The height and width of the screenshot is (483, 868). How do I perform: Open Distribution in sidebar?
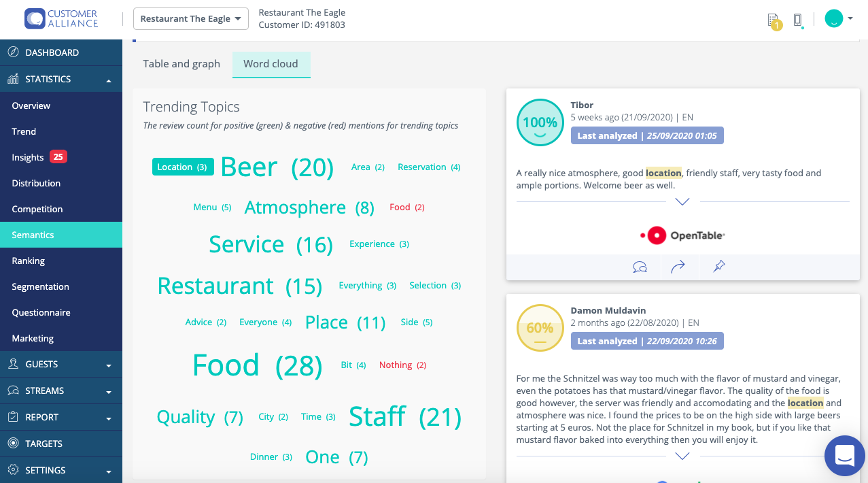(x=61, y=183)
